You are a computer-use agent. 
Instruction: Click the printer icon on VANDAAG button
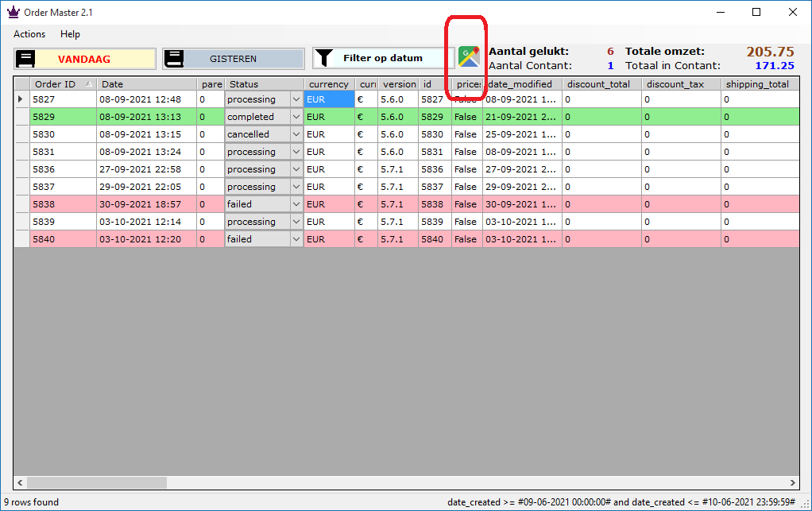pos(26,59)
